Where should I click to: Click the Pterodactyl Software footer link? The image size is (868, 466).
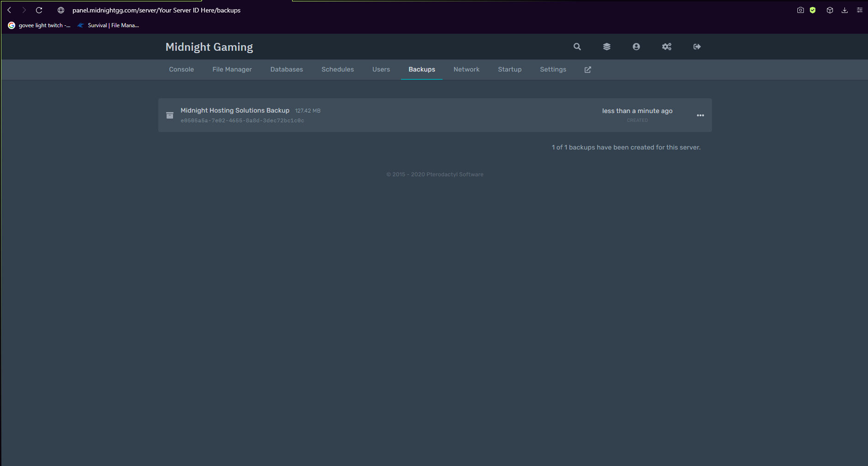coord(455,174)
